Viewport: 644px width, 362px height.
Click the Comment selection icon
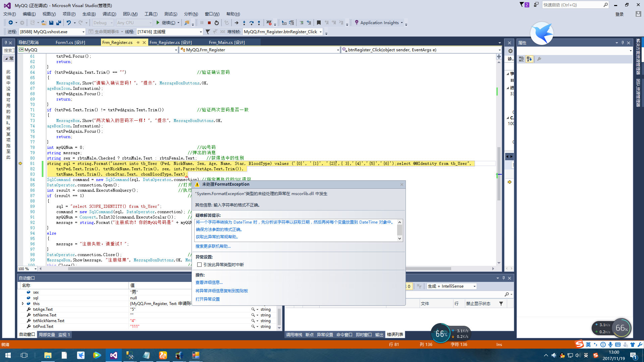[302, 23]
